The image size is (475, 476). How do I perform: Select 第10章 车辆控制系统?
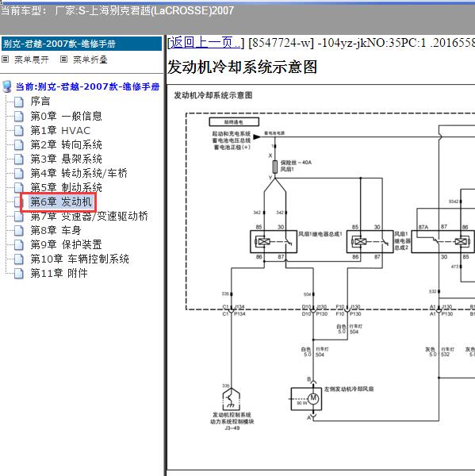[x=79, y=259]
